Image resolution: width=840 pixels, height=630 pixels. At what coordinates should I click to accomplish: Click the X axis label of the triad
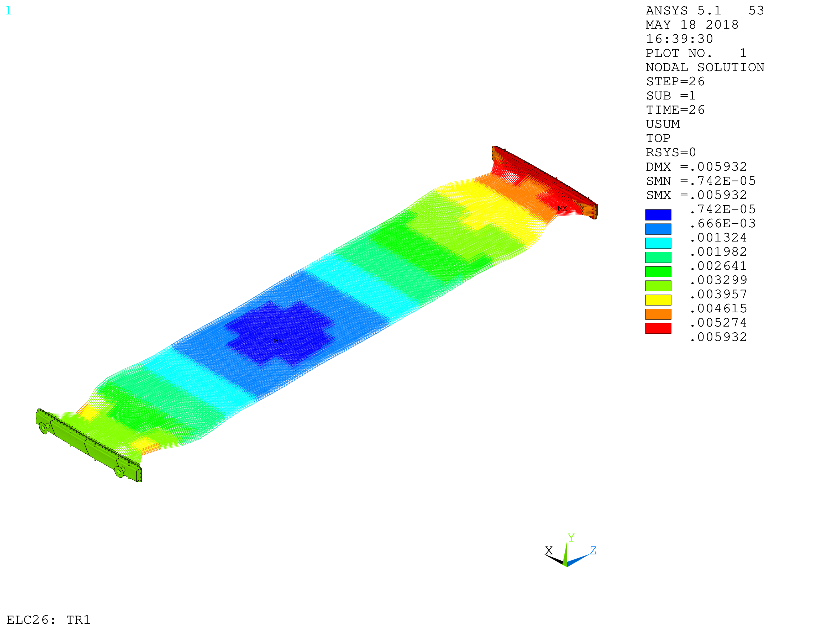click(x=549, y=550)
